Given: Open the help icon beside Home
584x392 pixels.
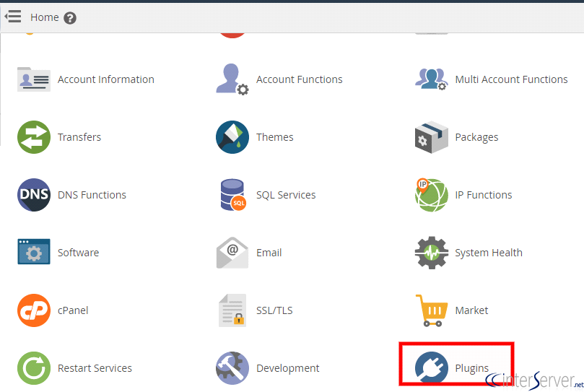Looking at the screenshot, I should tap(69, 18).
